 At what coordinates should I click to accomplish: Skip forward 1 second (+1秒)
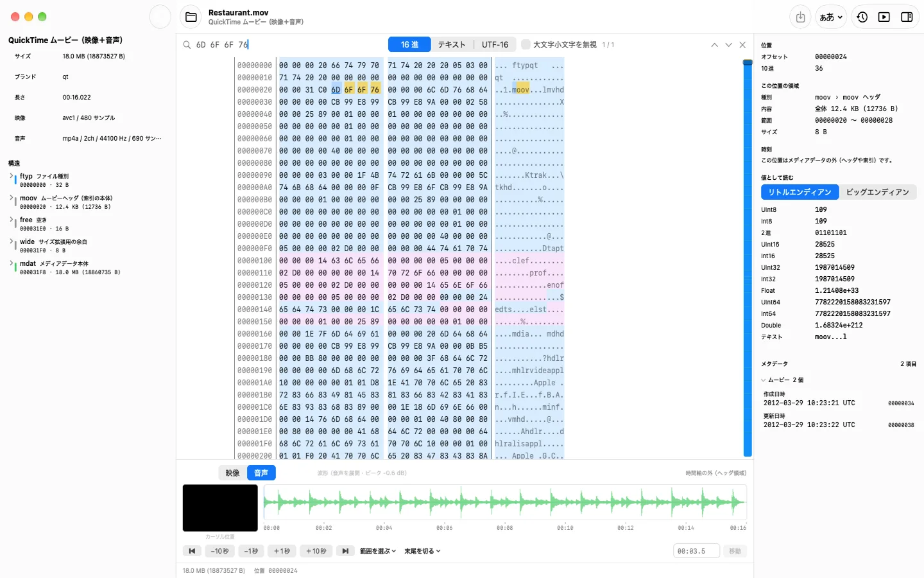pyautogui.click(x=282, y=551)
